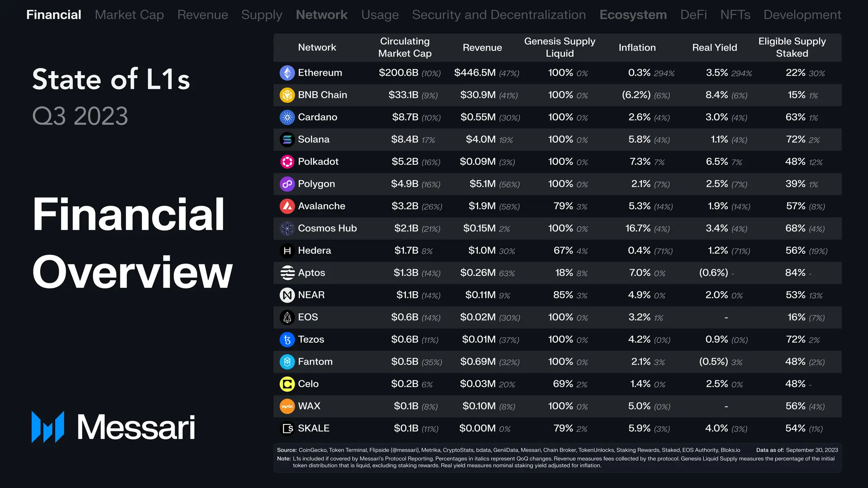Expand the Security and Decentralization tab
Screen dimensions: 868x488
(498, 15)
